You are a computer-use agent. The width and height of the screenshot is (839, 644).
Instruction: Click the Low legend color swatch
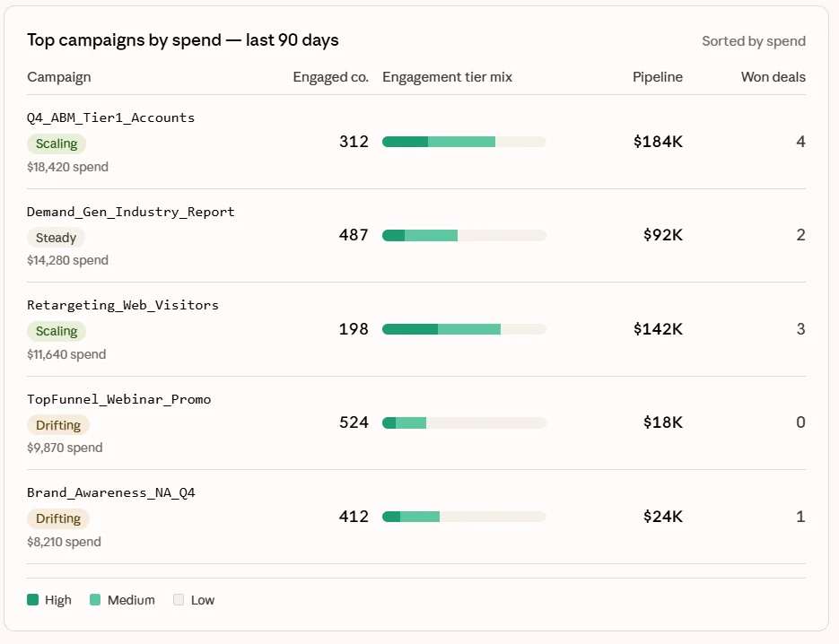click(x=179, y=600)
